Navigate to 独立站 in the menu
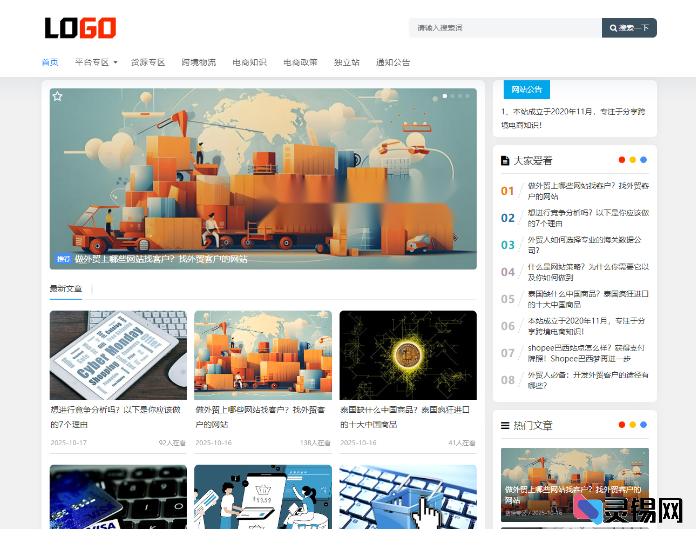This screenshot has height=537, width=696. click(347, 63)
